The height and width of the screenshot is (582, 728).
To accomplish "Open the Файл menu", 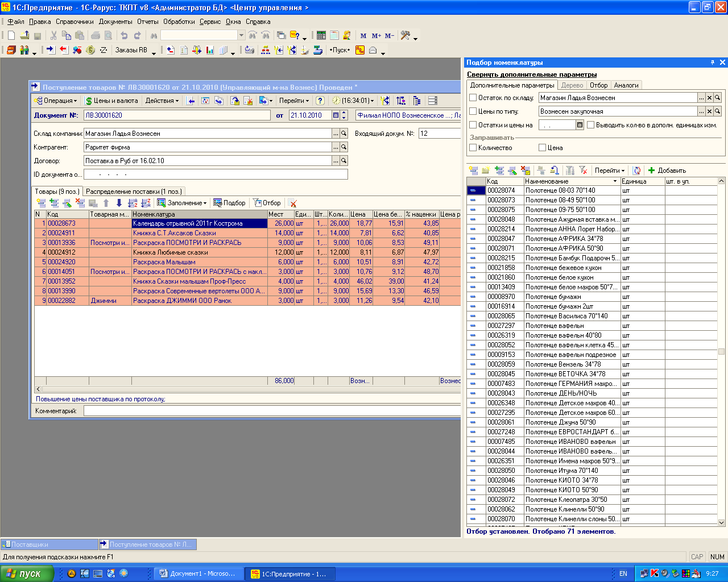I will 16,22.
